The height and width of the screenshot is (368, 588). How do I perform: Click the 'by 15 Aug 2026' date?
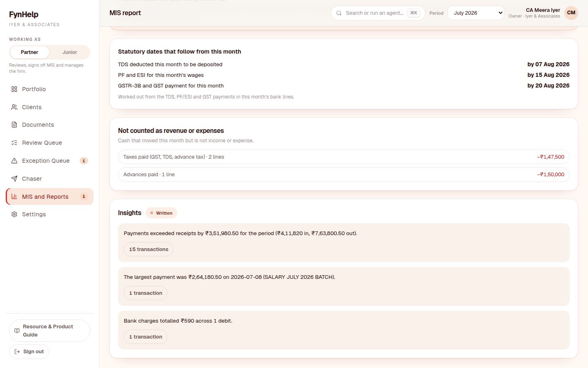pyautogui.click(x=548, y=75)
